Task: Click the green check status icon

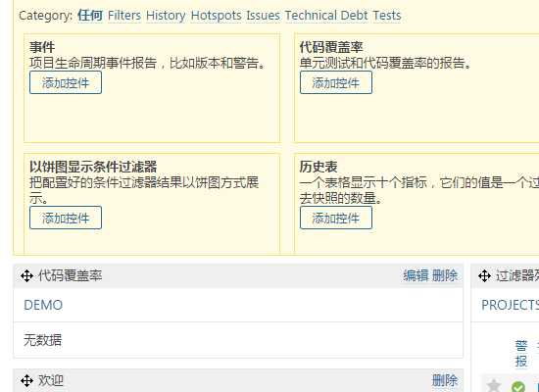Action: click(518, 387)
